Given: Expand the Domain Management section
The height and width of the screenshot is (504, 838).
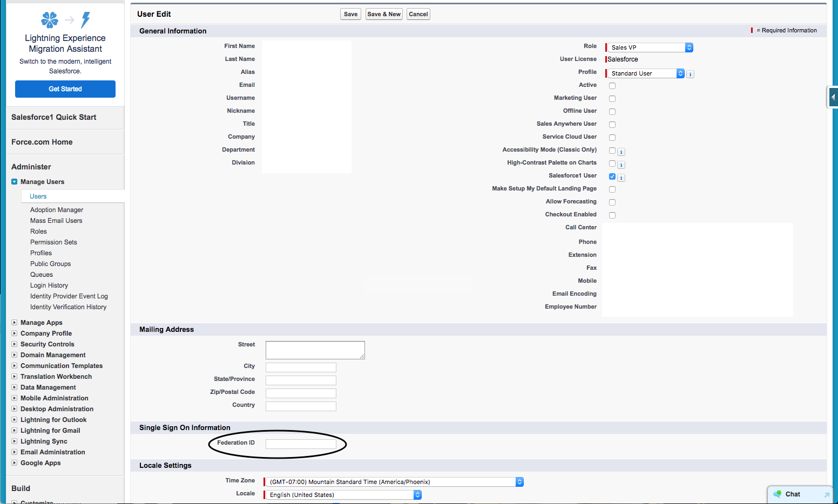Looking at the screenshot, I should (x=15, y=355).
